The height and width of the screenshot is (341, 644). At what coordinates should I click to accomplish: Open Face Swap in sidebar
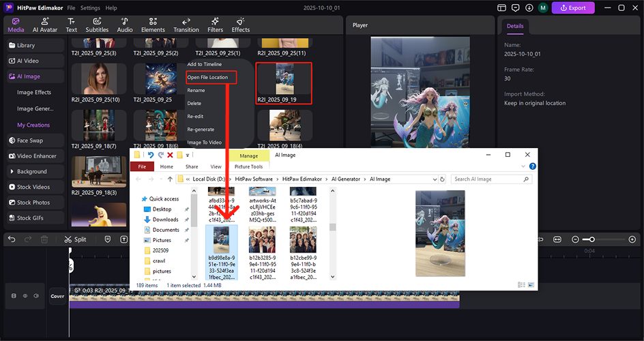33,140
